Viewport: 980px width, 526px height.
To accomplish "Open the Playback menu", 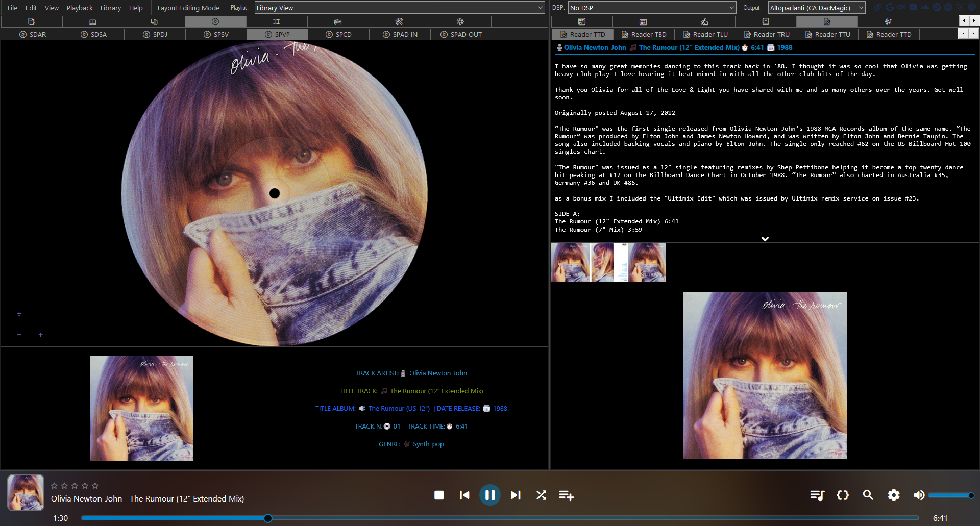I will (80, 8).
